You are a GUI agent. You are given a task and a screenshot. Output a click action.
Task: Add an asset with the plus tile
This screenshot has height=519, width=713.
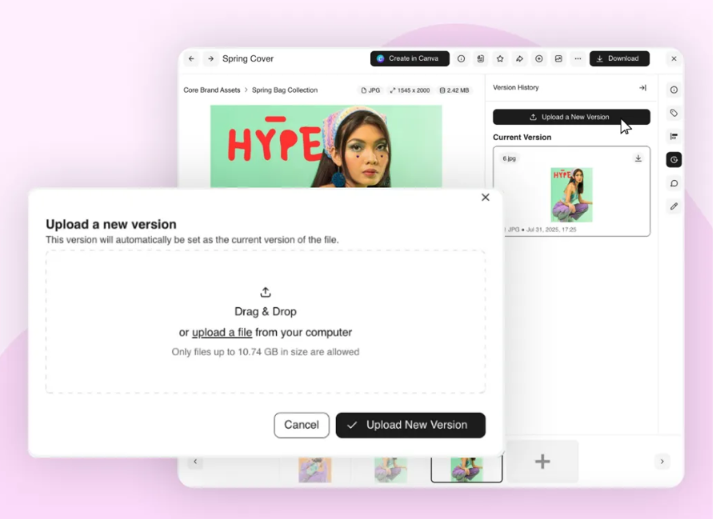(x=542, y=462)
